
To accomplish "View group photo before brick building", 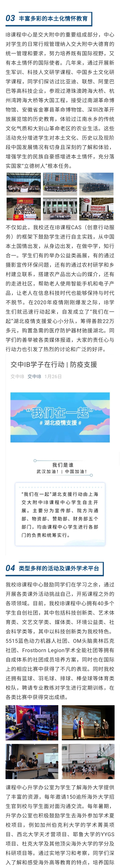I will (x=60, y=184).
